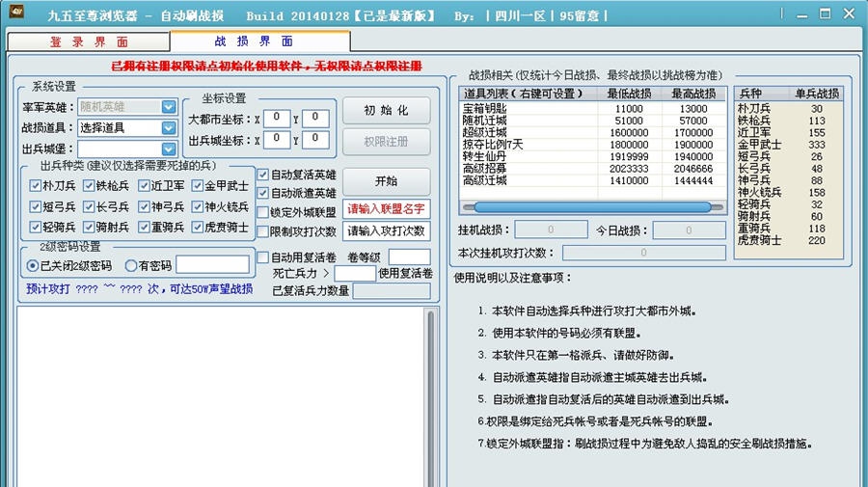This screenshot has width=868, height=487.
Task: Select the 随机迁城 row
Action: pyautogui.click(x=592, y=121)
